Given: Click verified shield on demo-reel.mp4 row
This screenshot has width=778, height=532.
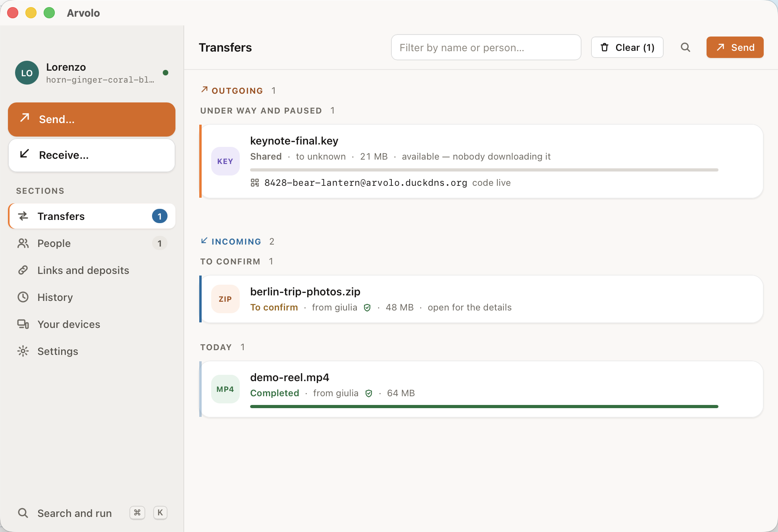Looking at the screenshot, I should click(x=369, y=393).
